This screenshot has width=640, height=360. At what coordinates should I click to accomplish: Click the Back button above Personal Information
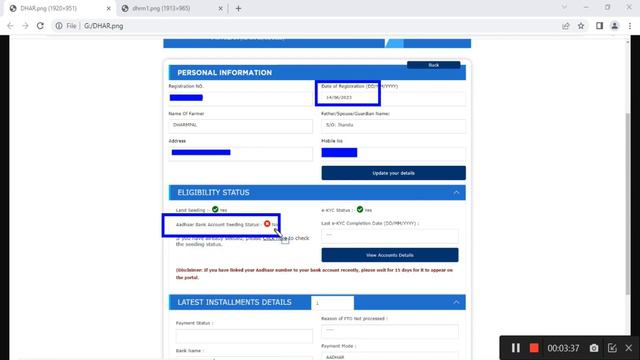pyautogui.click(x=433, y=65)
